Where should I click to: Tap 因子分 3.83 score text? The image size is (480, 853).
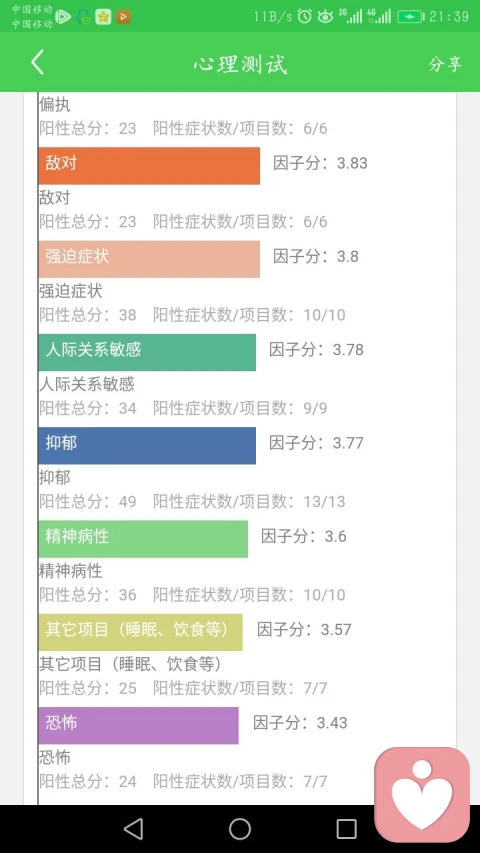pyautogui.click(x=320, y=163)
